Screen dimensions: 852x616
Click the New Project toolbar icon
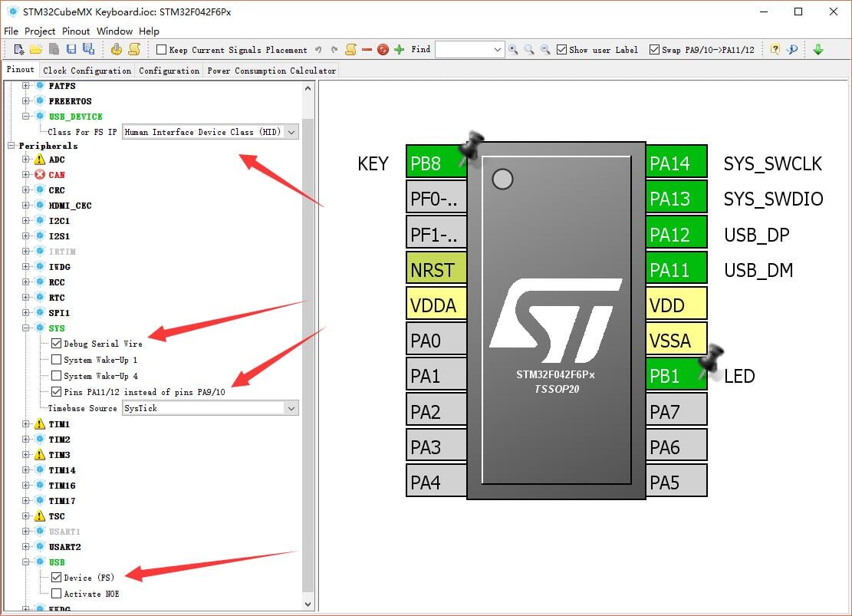click(x=19, y=49)
